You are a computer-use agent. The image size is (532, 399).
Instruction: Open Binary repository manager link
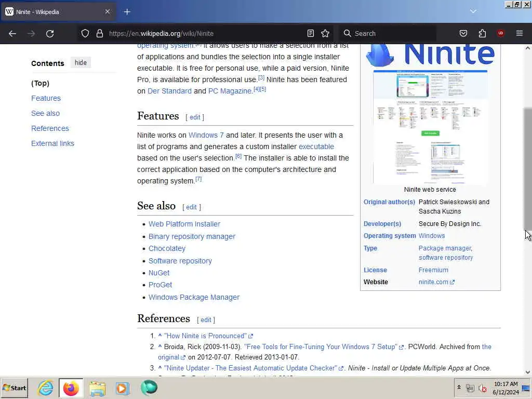click(192, 236)
